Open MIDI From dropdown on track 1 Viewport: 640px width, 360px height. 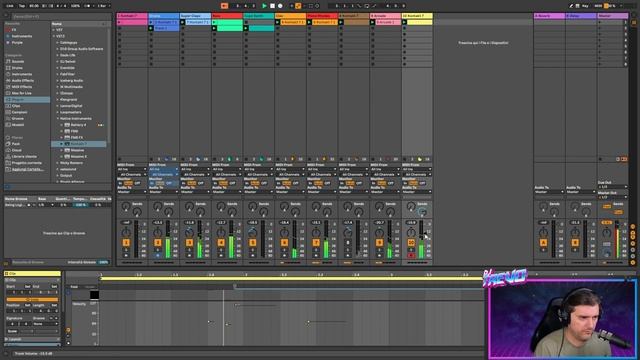[131, 169]
